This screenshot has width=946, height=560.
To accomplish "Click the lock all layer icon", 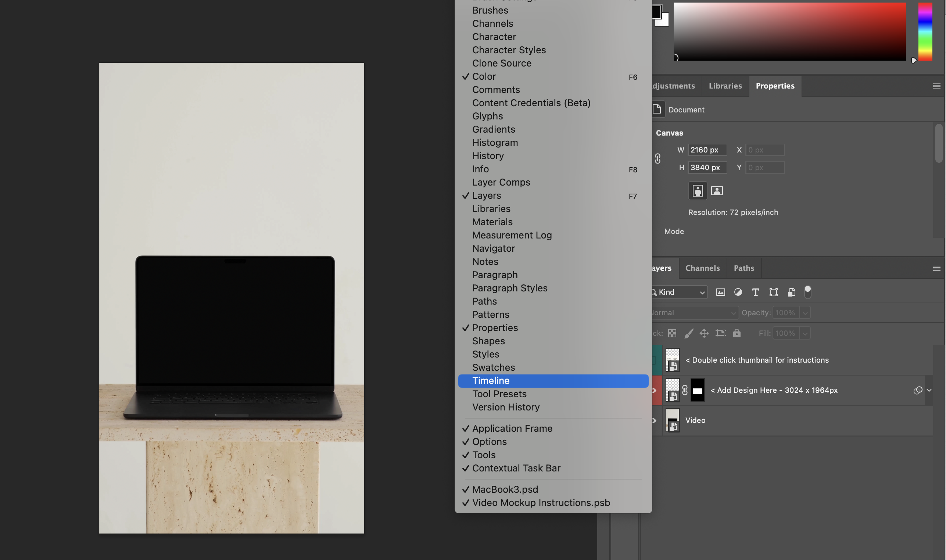I will (x=737, y=333).
